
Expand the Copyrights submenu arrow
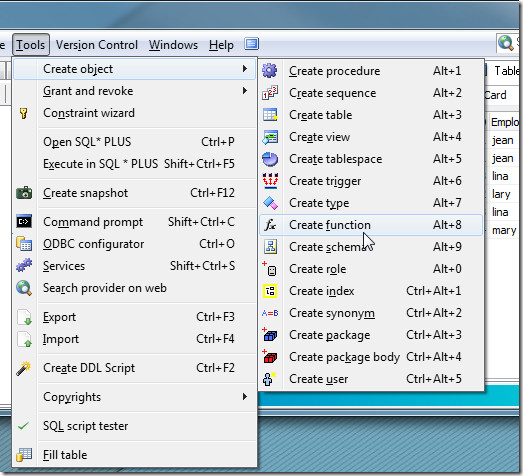[x=245, y=397]
